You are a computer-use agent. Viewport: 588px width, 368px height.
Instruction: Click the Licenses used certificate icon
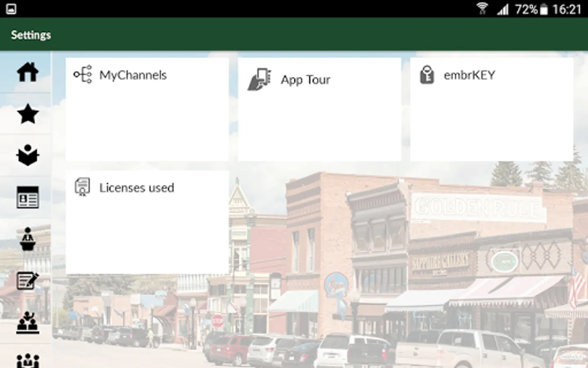(x=82, y=187)
